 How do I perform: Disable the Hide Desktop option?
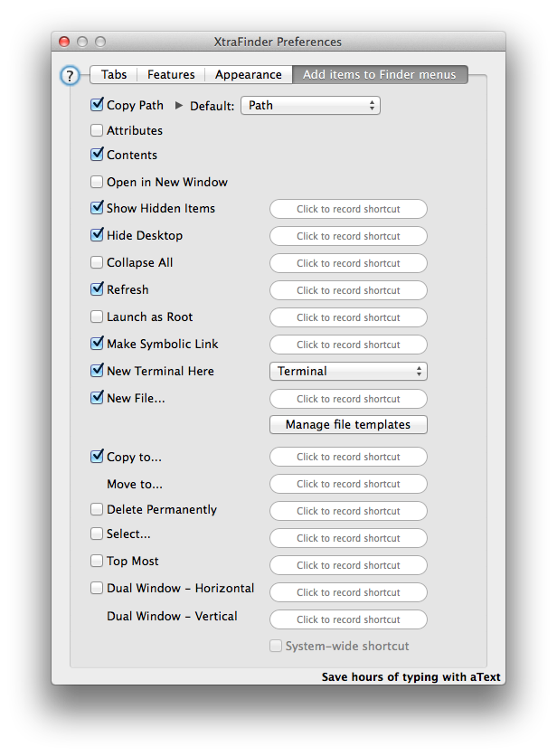click(x=97, y=235)
